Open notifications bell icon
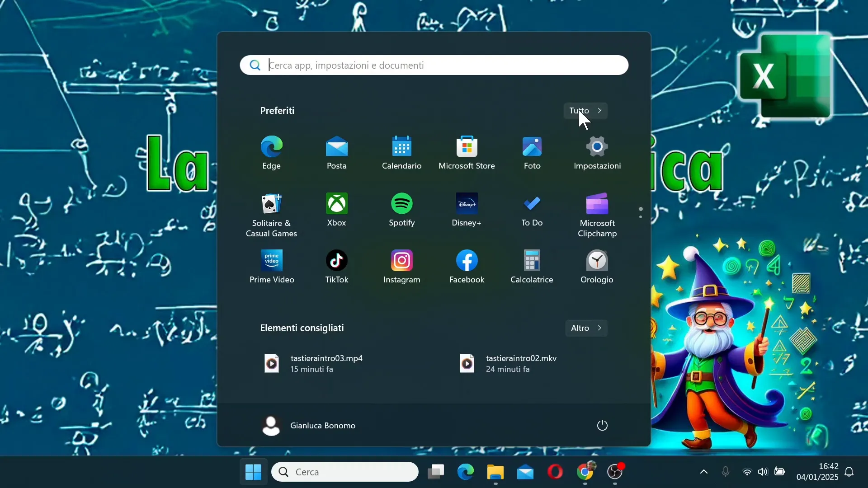The height and width of the screenshot is (488, 868). 849,472
